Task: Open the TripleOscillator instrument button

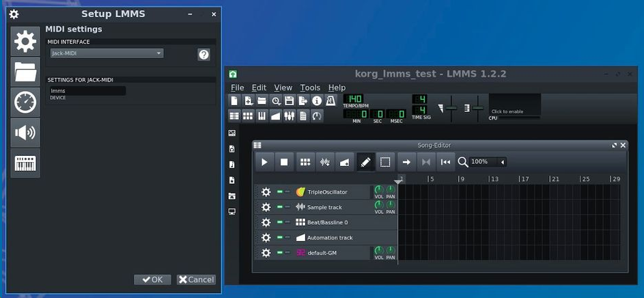Action: click(331, 192)
